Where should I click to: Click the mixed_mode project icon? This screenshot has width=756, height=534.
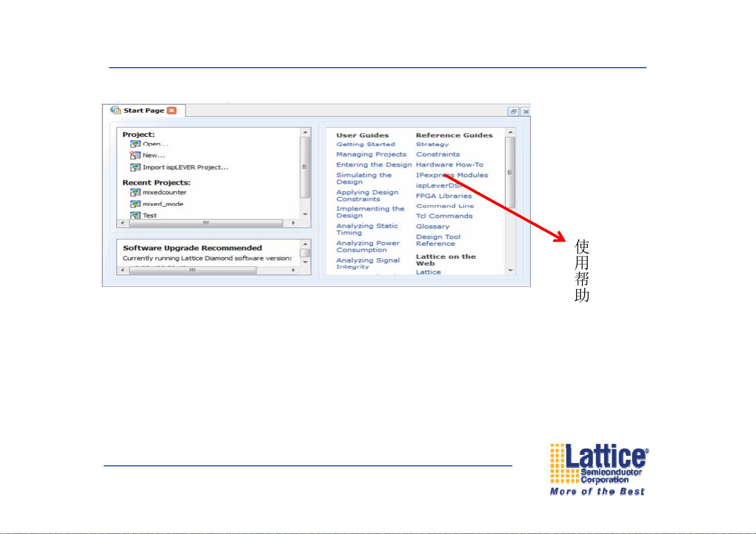click(x=135, y=204)
